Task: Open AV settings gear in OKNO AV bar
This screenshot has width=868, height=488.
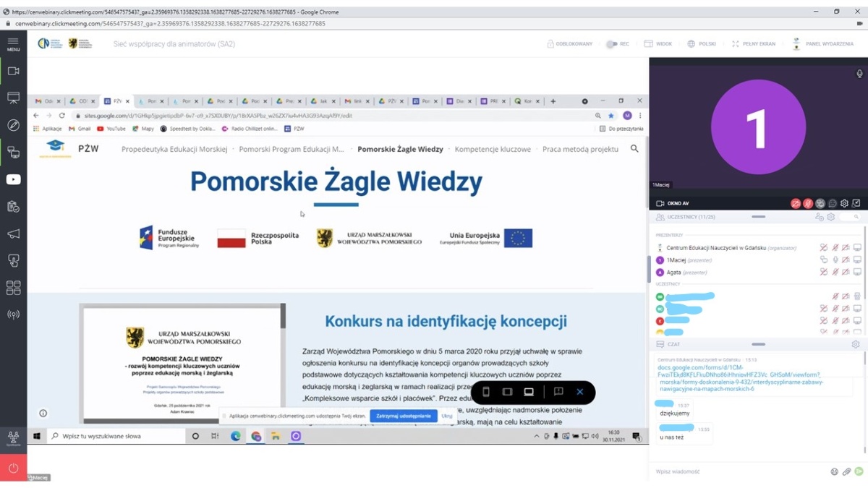Action: 844,203
